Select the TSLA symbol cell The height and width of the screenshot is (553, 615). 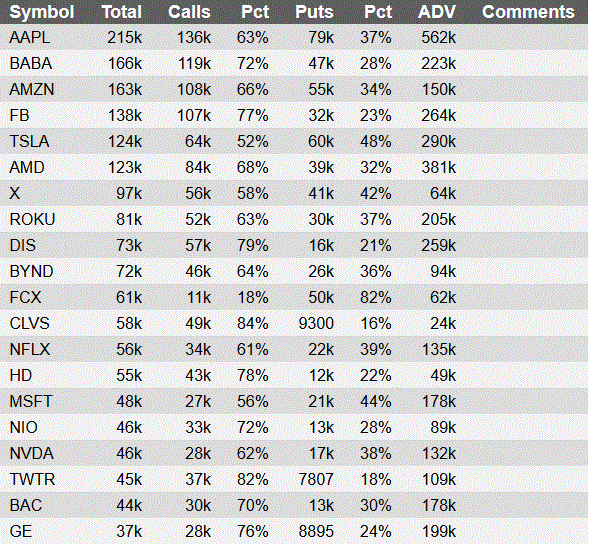pos(29,141)
